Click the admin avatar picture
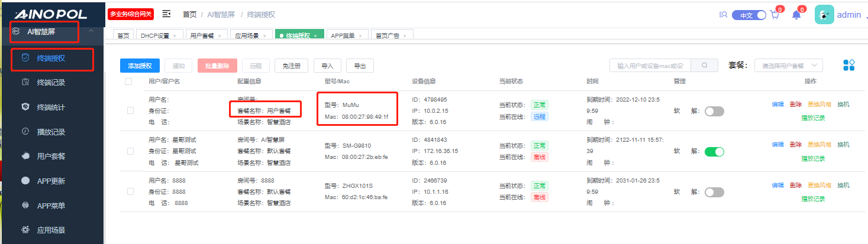Screen dimensions: 868x244 click(x=824, y=15)
